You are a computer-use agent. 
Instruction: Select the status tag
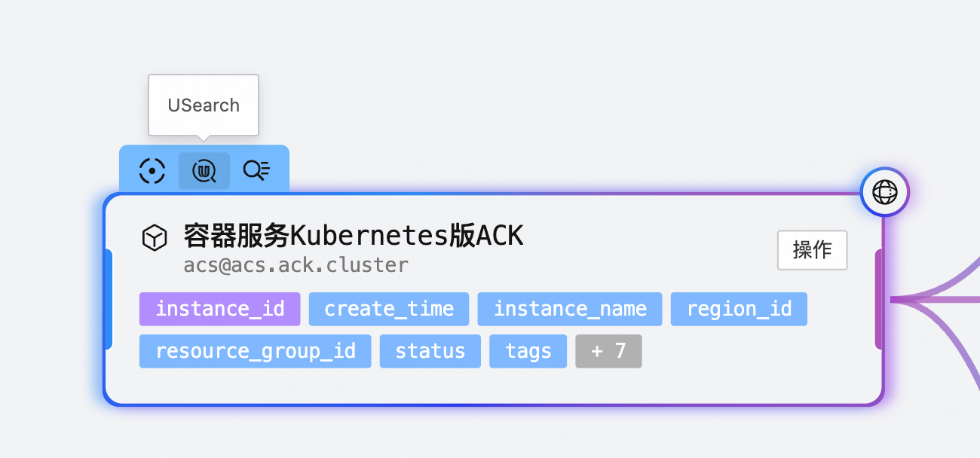[x=430, y=351]
